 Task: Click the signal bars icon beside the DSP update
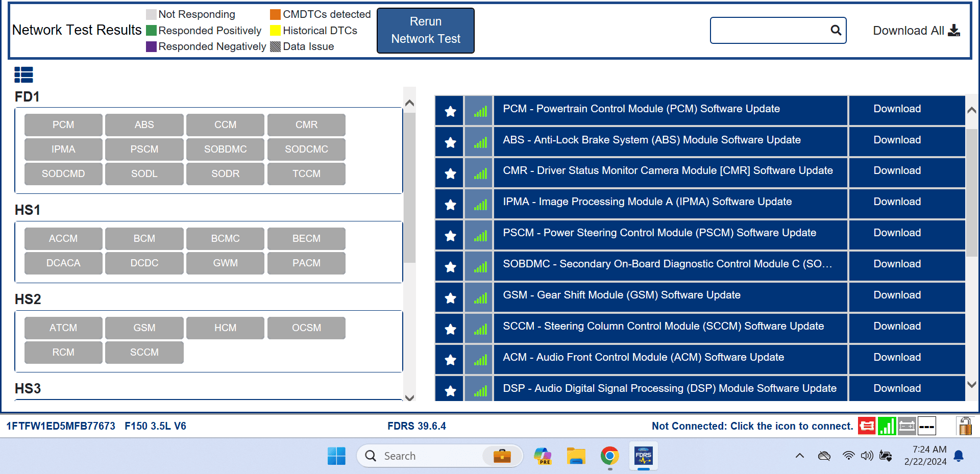pos(478,390)
